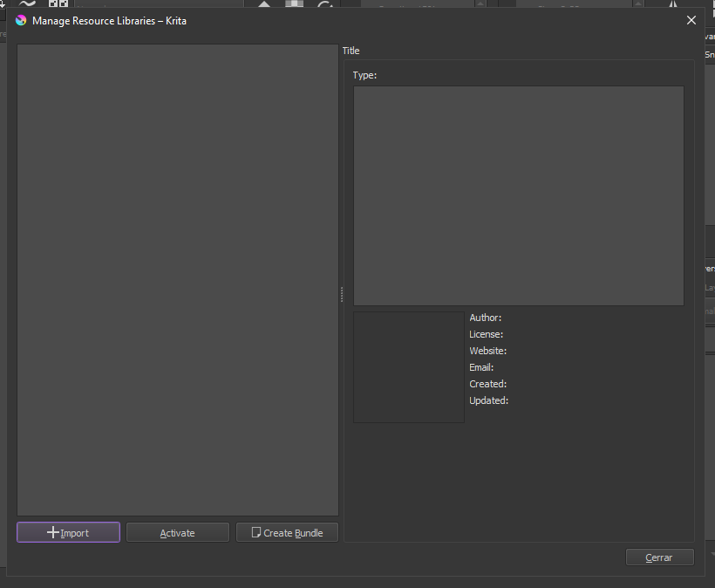Click the Email label
The width and height of the screenshot is (715, 588).
click(x=481, y=367)
